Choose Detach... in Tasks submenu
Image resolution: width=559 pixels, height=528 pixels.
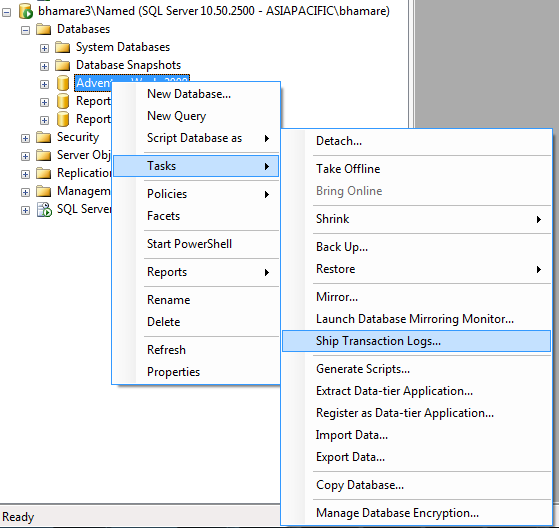(416, 141)
